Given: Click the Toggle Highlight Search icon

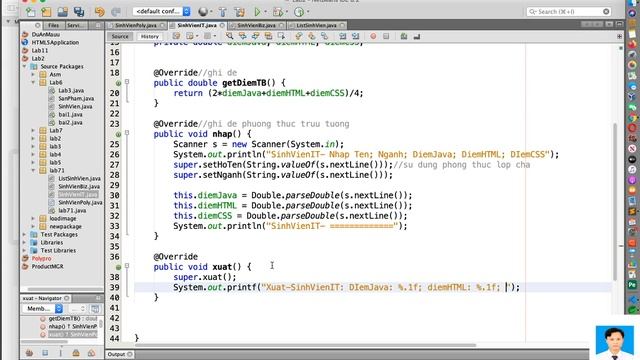Looking at the screenshot, I should 268,36.
